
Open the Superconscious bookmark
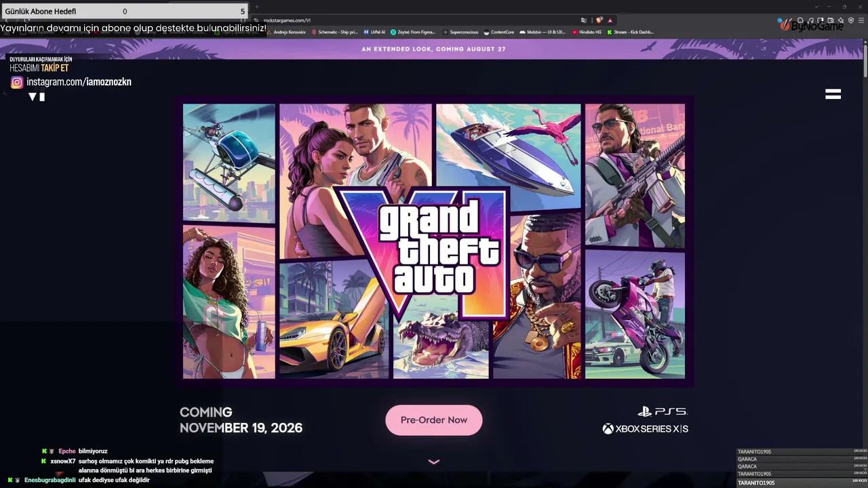460,32
